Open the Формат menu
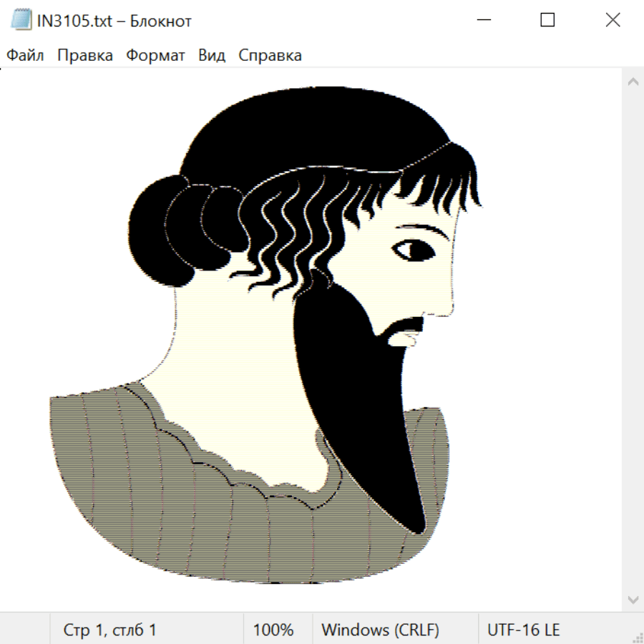The height and width of the screenshot is (644, 644). [155, 56]
